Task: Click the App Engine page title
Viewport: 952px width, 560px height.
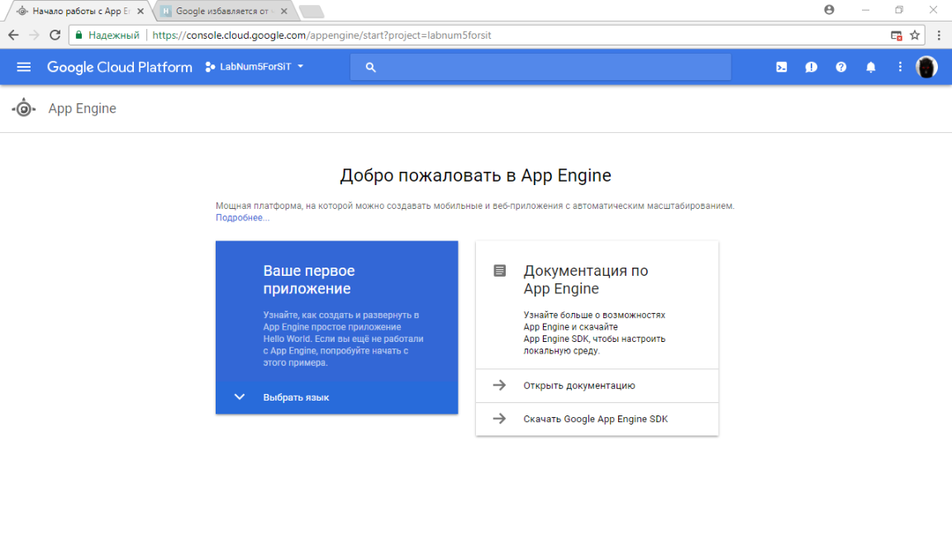Action: tap(82, 108)
